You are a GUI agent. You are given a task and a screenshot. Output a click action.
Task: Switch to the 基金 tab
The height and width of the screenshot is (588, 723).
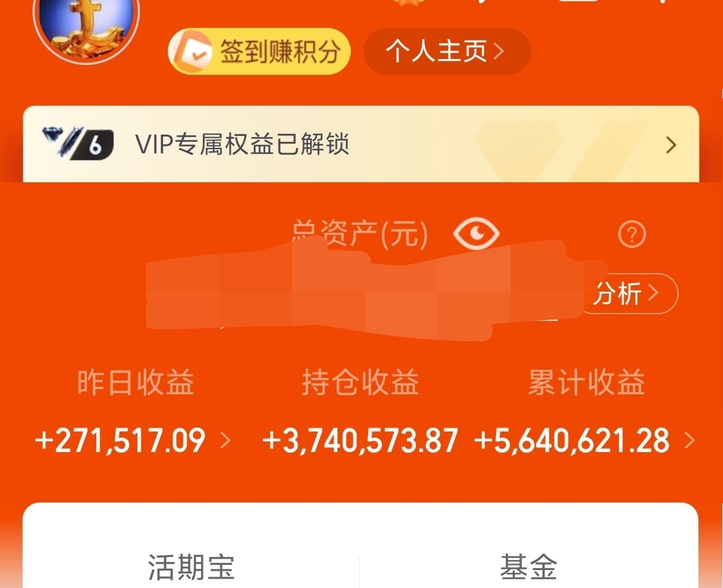[x=529, y=567]
